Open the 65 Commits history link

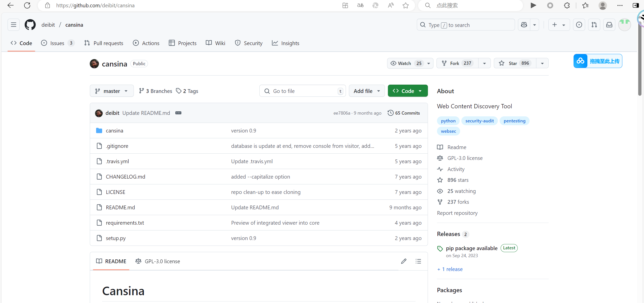pos(404,113)
